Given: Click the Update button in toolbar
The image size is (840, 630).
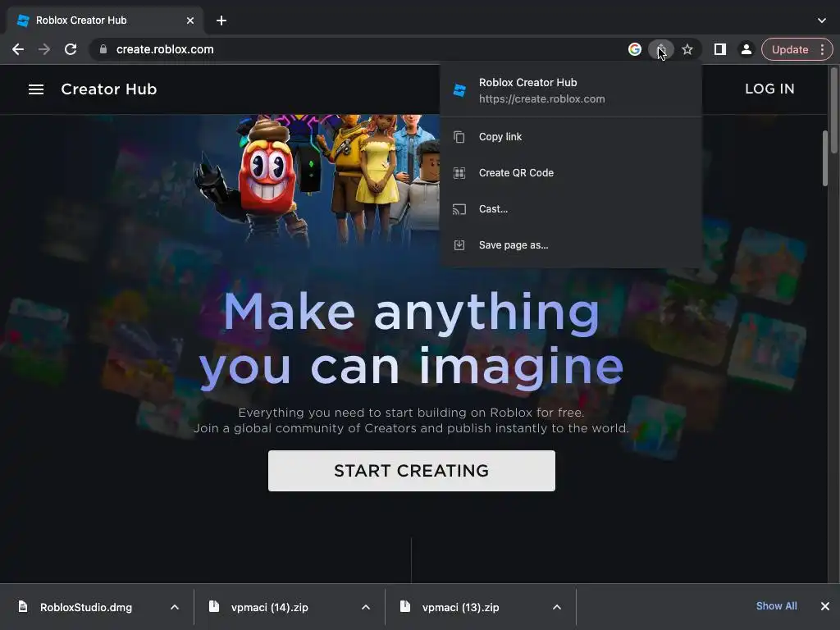Looking at the screenshot, I should tap(790, 49).
